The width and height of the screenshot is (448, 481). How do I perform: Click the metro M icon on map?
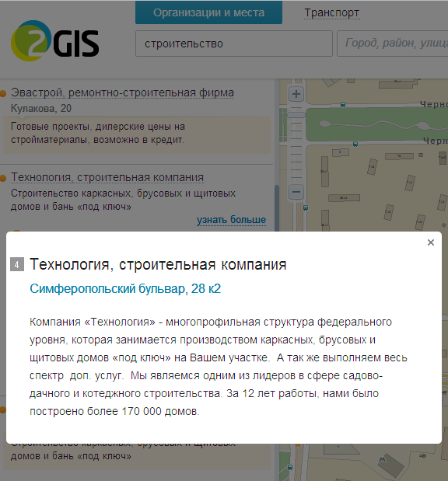(383, 459)
